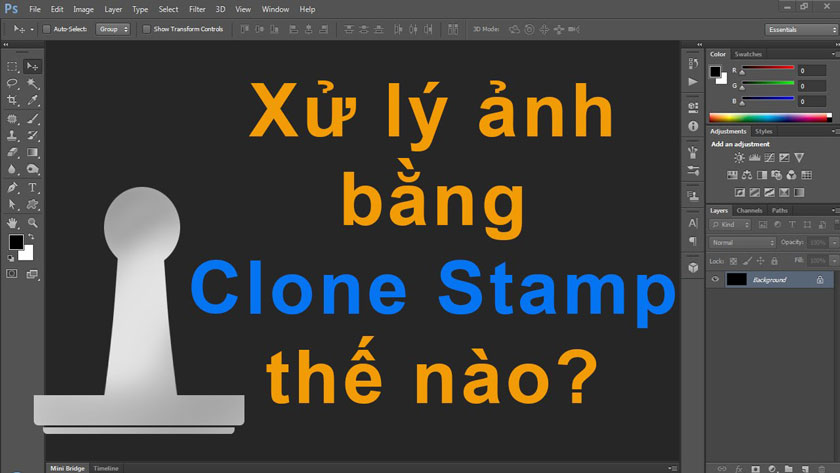
Task: Enable Show Transform Controls checkbox
Action: coord(146,29)
